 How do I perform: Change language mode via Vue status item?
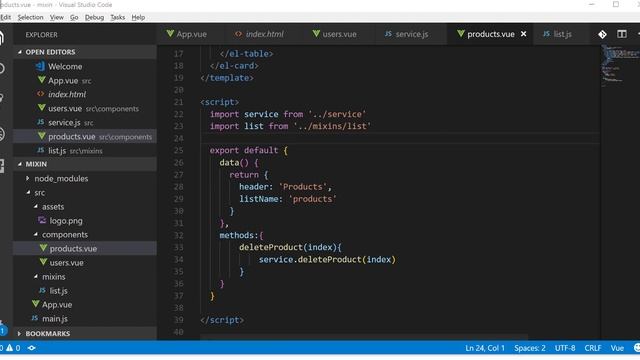pyautogui.click(x=617, y=348)
